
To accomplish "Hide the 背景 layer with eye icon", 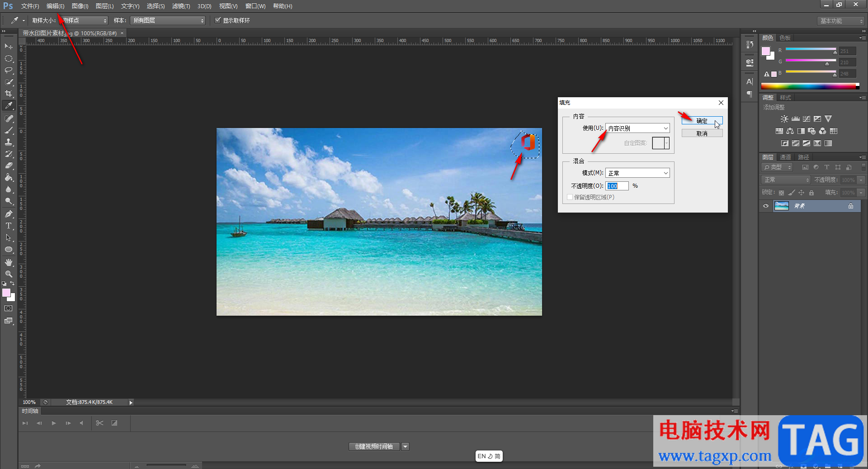I will point(766,206).
